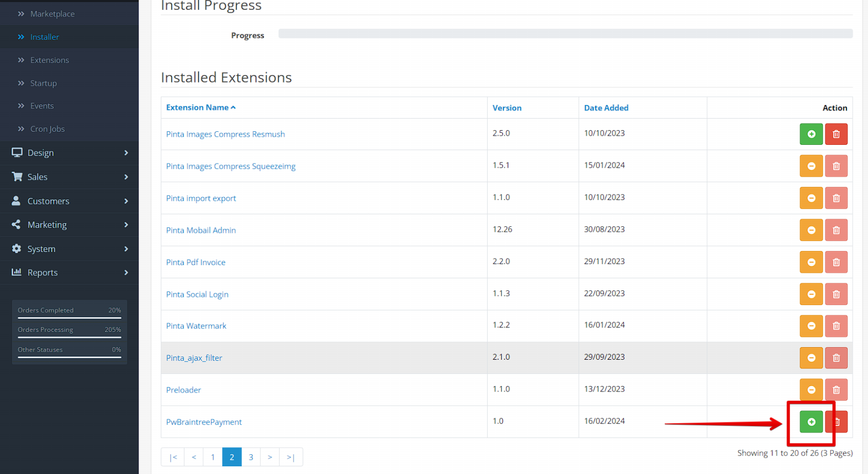868x474 pixels.
Task: Go to page 3
Action: click(x=251, y=457)
